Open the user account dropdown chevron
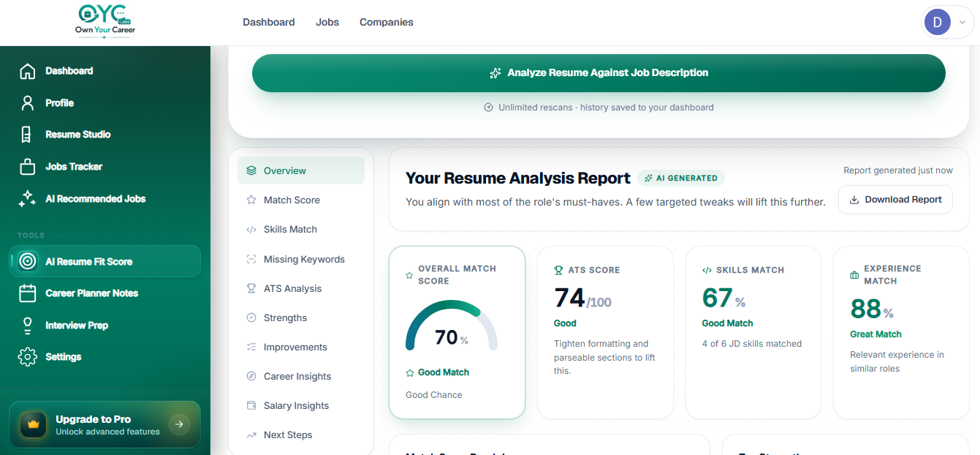 [962, 23]
